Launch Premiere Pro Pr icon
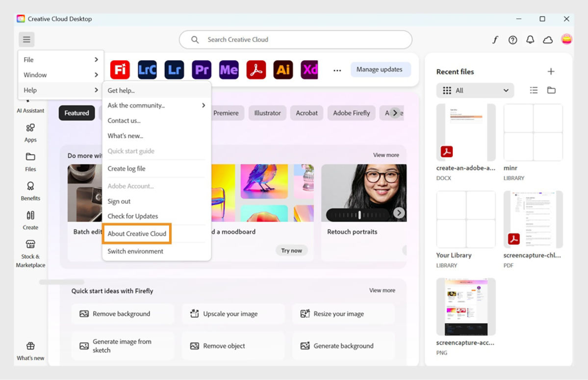 (202, 70)
